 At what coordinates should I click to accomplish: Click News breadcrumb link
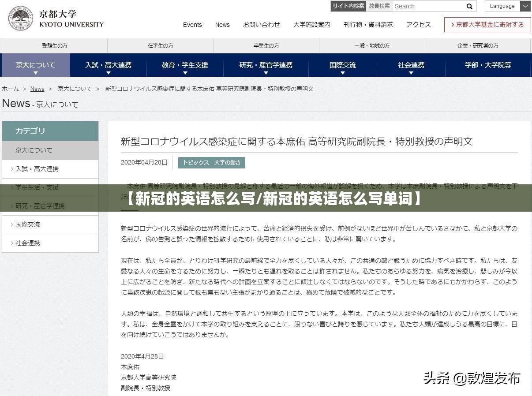pos(37,89)
